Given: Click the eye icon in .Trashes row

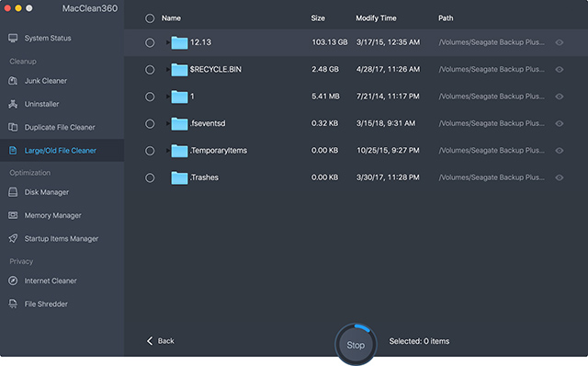Looking at the screenshot, I should (560, 177).
